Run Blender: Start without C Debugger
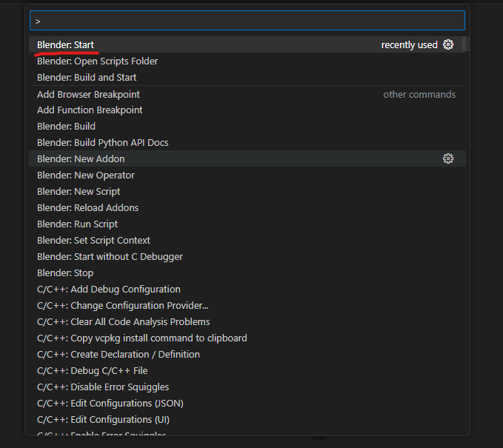503x448 pixels. click(247, 256)
